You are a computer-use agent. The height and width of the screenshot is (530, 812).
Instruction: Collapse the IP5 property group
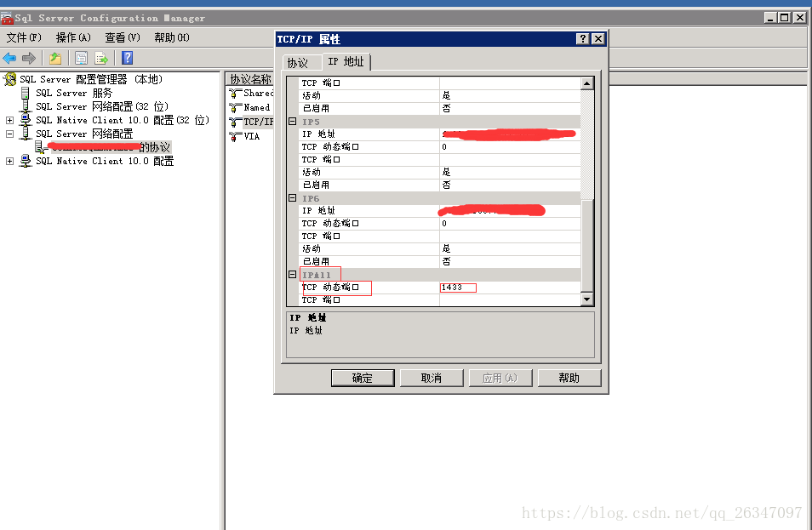point(293,121)
